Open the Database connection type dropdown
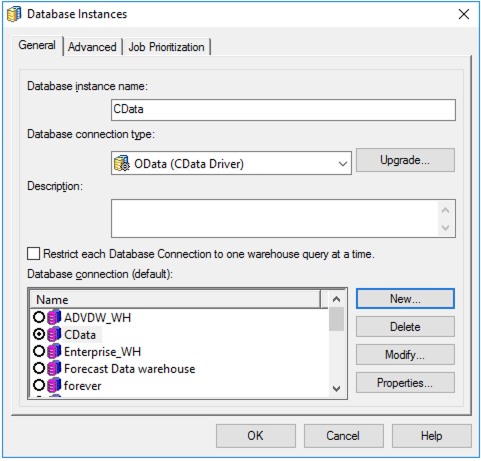 (231, 163)
